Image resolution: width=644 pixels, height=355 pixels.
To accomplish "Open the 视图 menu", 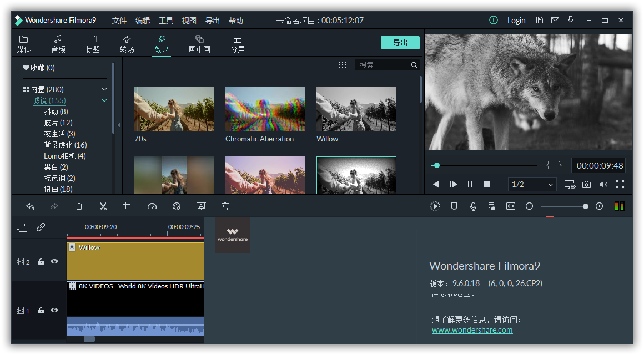I will pos(189,21).
